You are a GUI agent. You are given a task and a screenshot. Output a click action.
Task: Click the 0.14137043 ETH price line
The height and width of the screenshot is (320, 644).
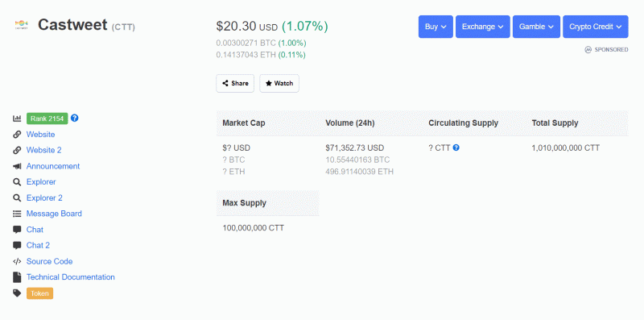pos(261,55)
